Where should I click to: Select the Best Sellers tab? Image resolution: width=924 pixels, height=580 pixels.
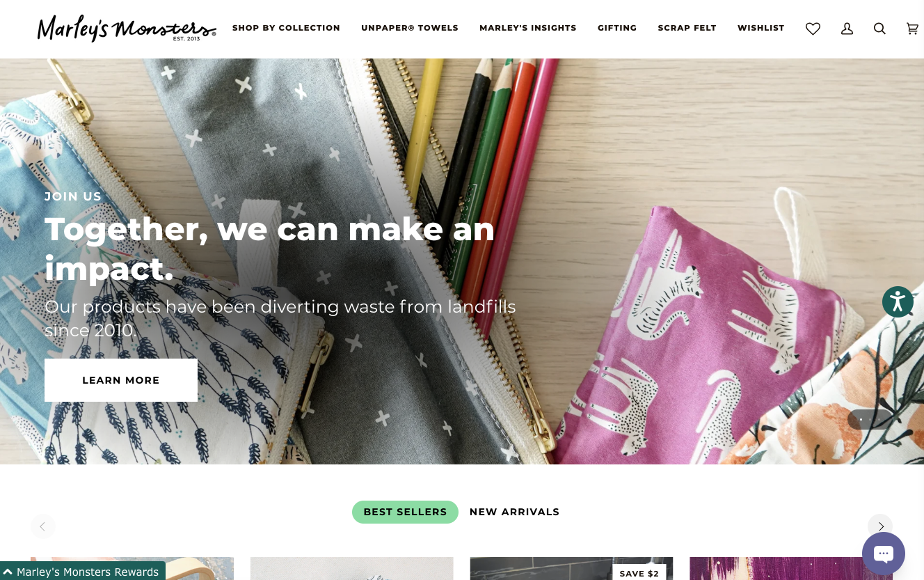[x=405, y=512]
